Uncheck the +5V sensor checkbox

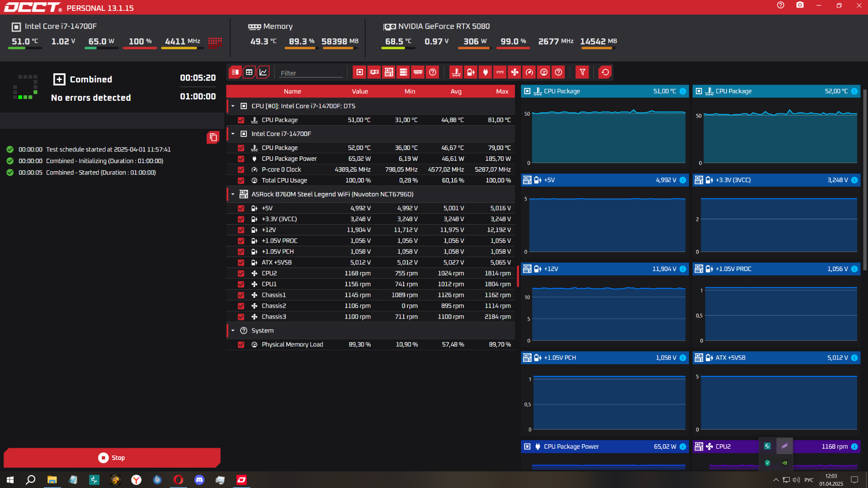coord(241,209)
